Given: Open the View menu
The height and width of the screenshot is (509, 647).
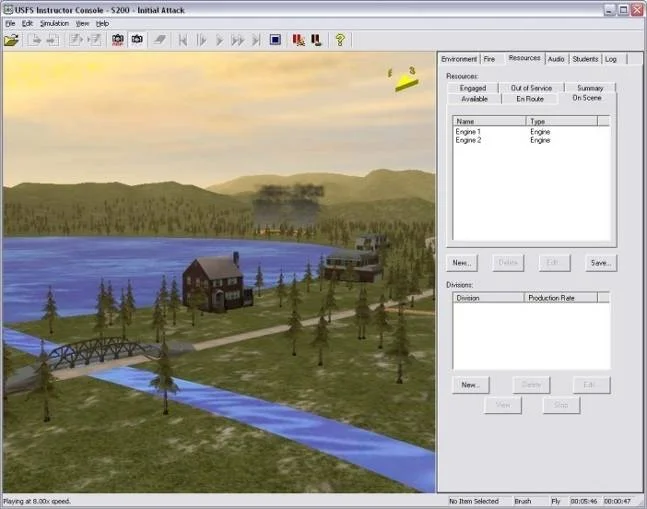Looking at the screenshot, I should coord(82,24).
